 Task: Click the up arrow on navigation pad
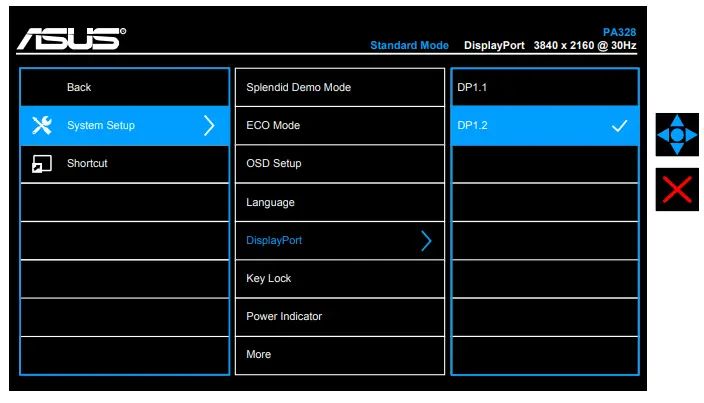point(677,121)
